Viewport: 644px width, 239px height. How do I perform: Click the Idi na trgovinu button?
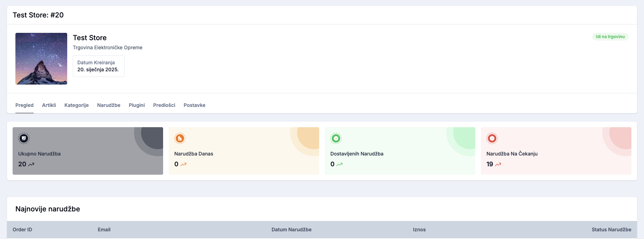click(x=610, y=37)
